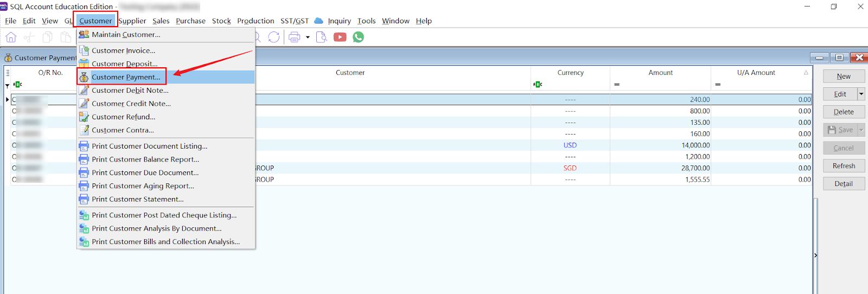Open the Edit button dropdown arrow
868x294 pixels.
point(861,94)
